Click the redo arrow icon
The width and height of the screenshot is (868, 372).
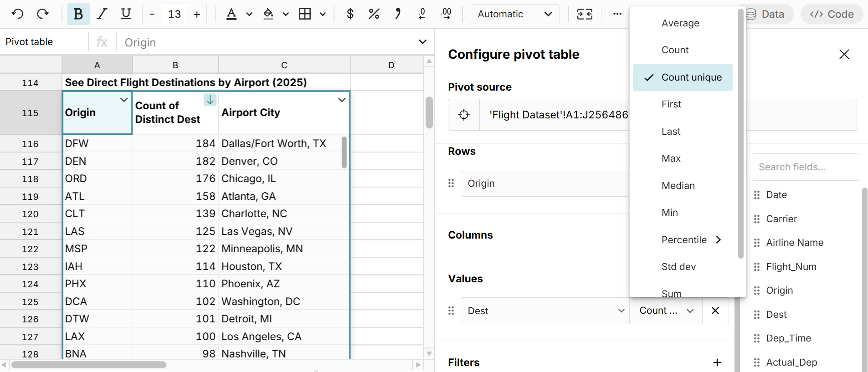click(43, 14)
